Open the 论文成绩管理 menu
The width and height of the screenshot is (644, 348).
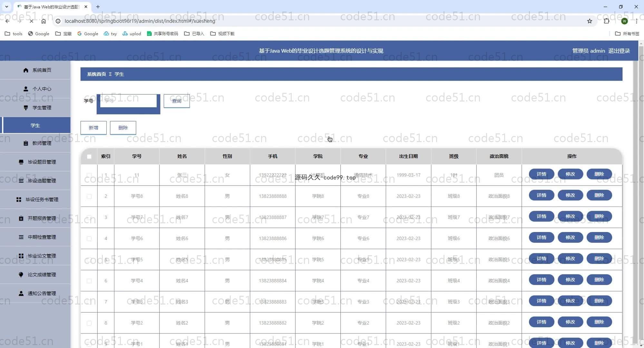coord(35,275)
